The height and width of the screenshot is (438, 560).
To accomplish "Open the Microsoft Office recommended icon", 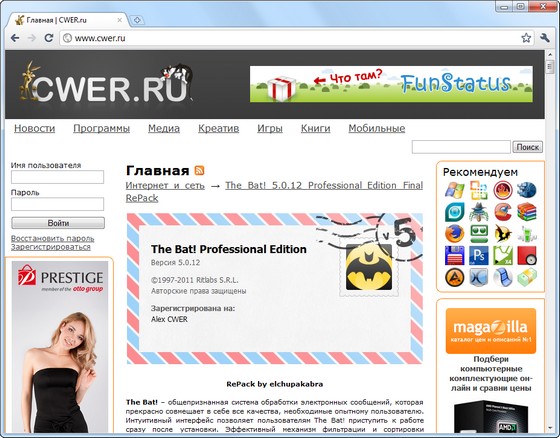I will coord(479,190).
